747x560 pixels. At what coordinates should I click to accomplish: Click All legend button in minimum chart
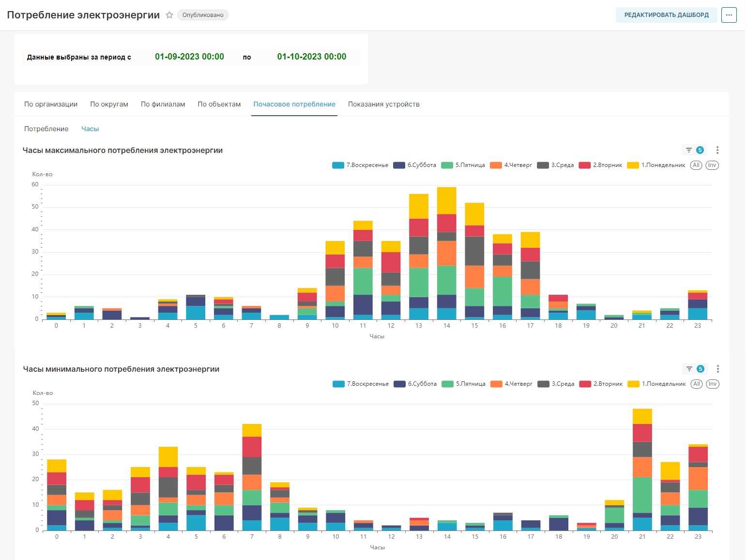[x=697, y=384]
